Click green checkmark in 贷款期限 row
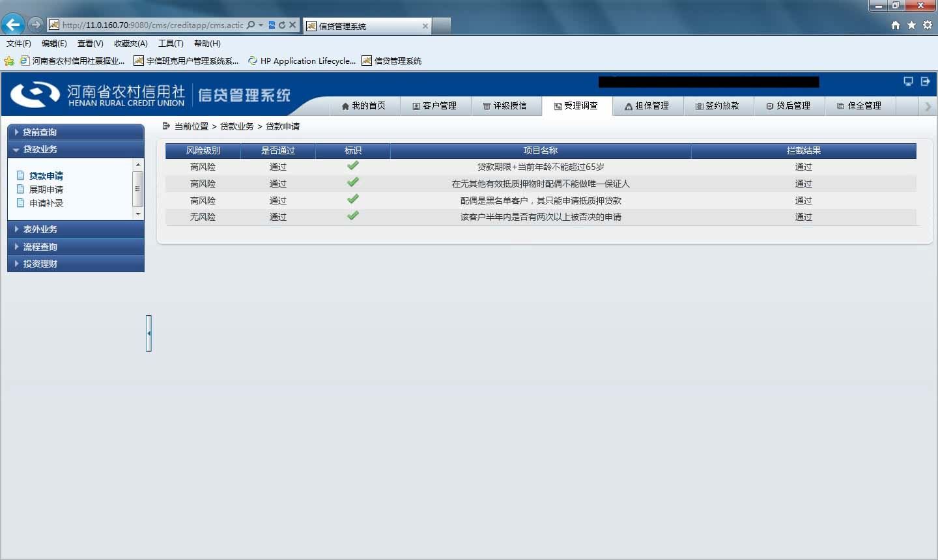 point(353,166)
